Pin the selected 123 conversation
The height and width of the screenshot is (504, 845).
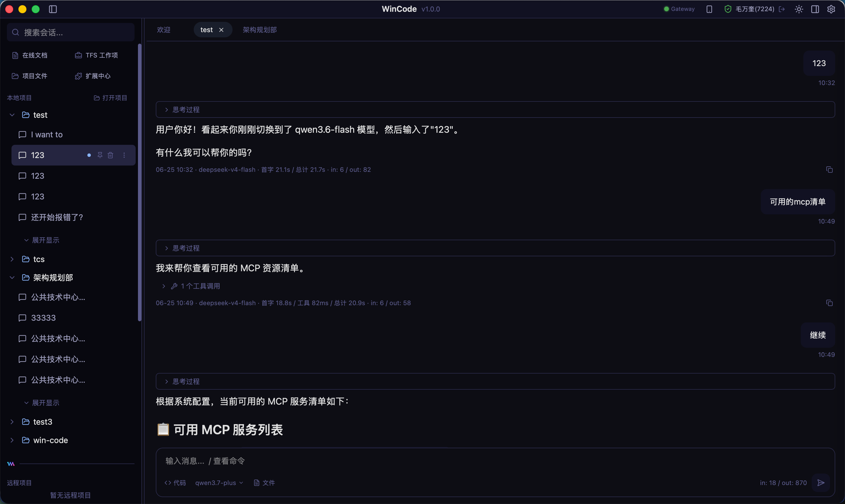click(x=100, y=155)
